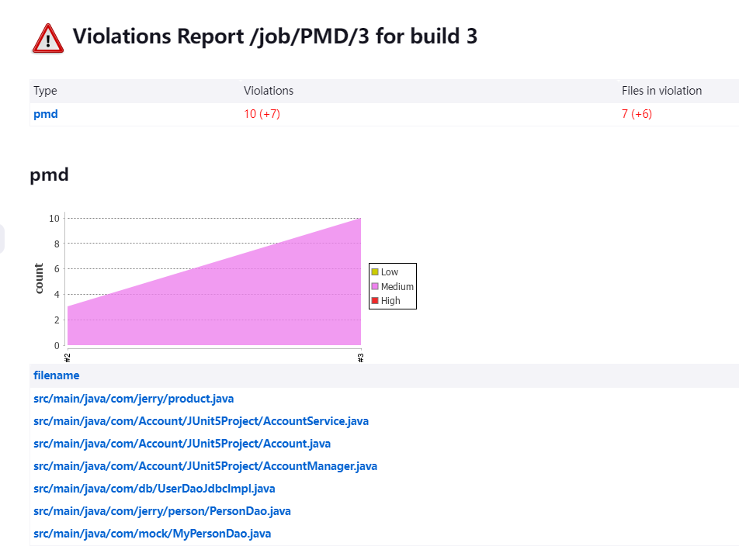739x560 pixels.
Task: Click the Type column header
Action: [45, 91]
